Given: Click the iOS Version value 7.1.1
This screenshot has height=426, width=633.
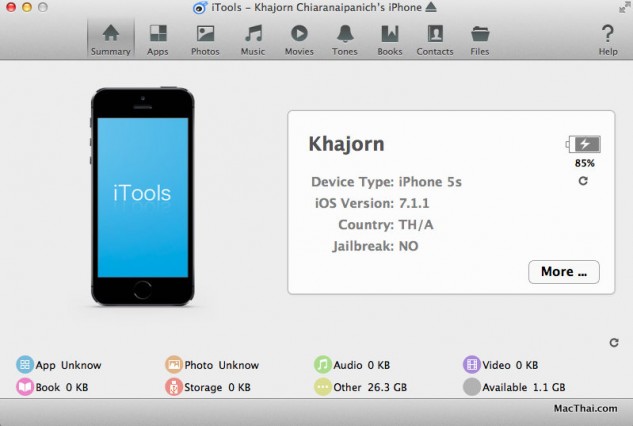Looking at the screenshot, I should click(x=414, y=203).
